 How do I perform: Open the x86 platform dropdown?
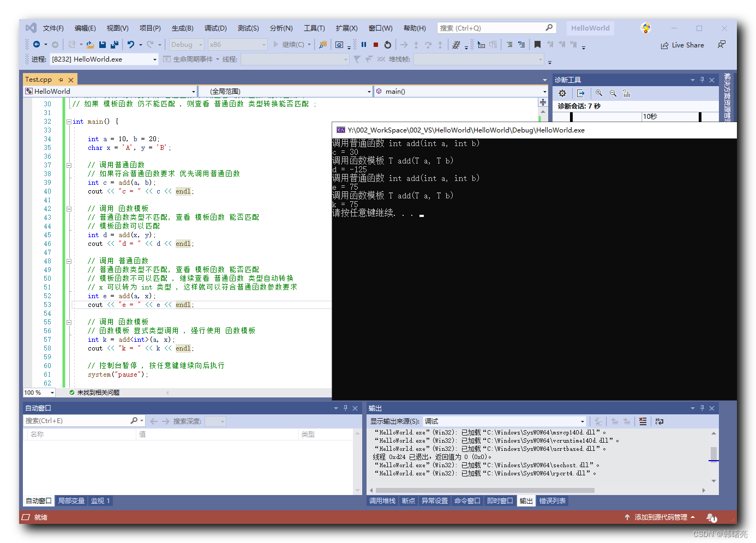(237, 45)
